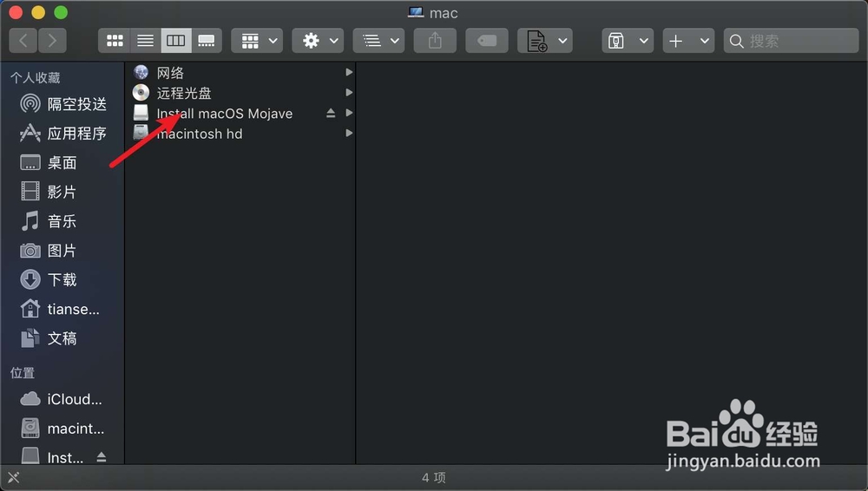This screenshot has width=868, height=491.
Task: Expand the macintosh hd disclosure arrow
Action: coord(349,134)
